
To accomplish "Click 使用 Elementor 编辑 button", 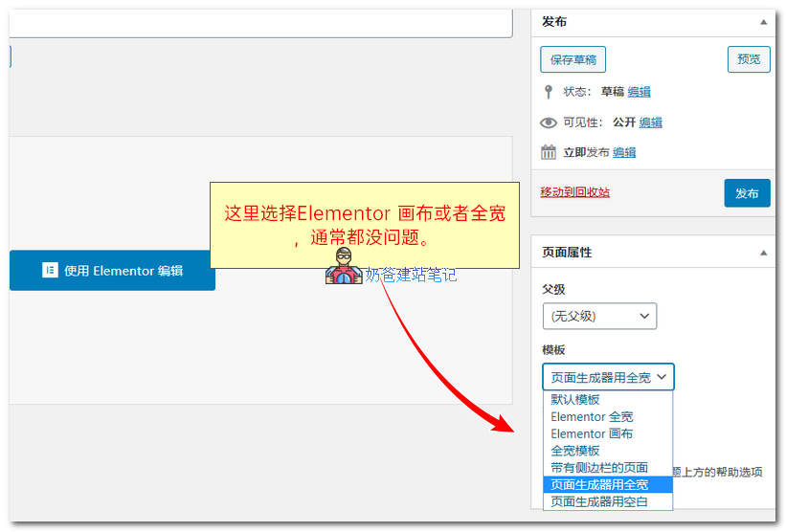I will [x=112, y=271].
